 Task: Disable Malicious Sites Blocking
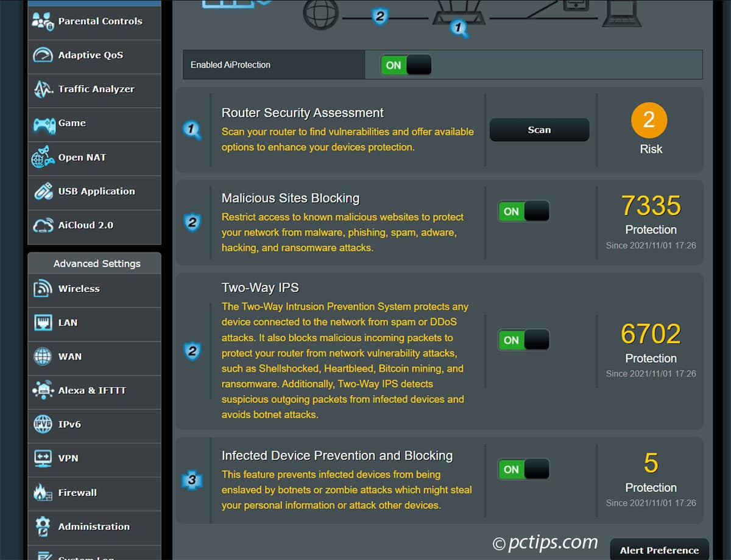(x=523, y=211)
